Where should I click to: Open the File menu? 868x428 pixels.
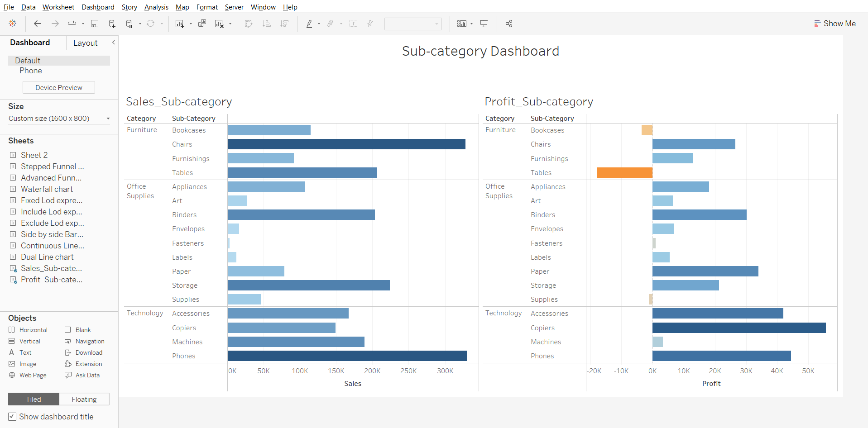coord(9,7)
